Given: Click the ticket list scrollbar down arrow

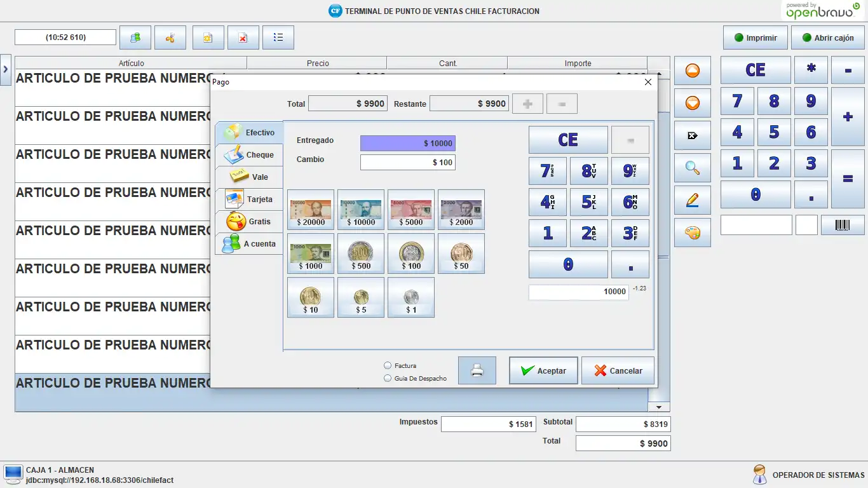Looking at the screenshot, I should tap(659, 407).
